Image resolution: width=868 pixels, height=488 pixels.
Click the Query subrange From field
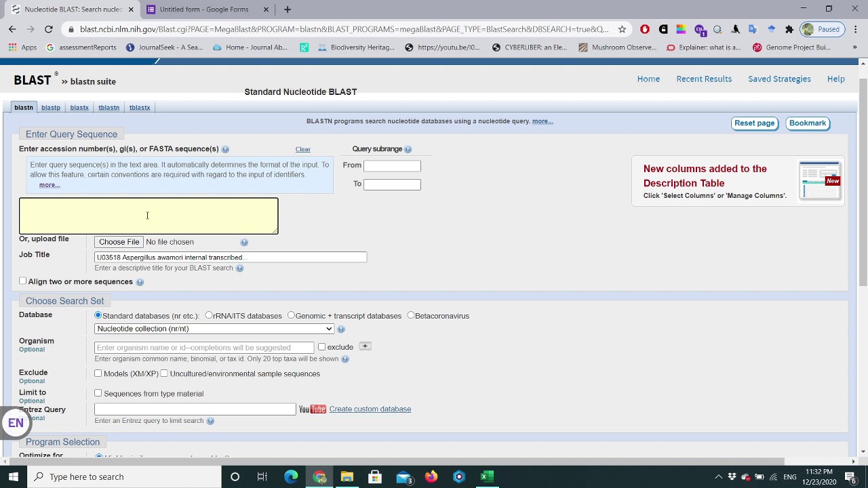(392, 165)
